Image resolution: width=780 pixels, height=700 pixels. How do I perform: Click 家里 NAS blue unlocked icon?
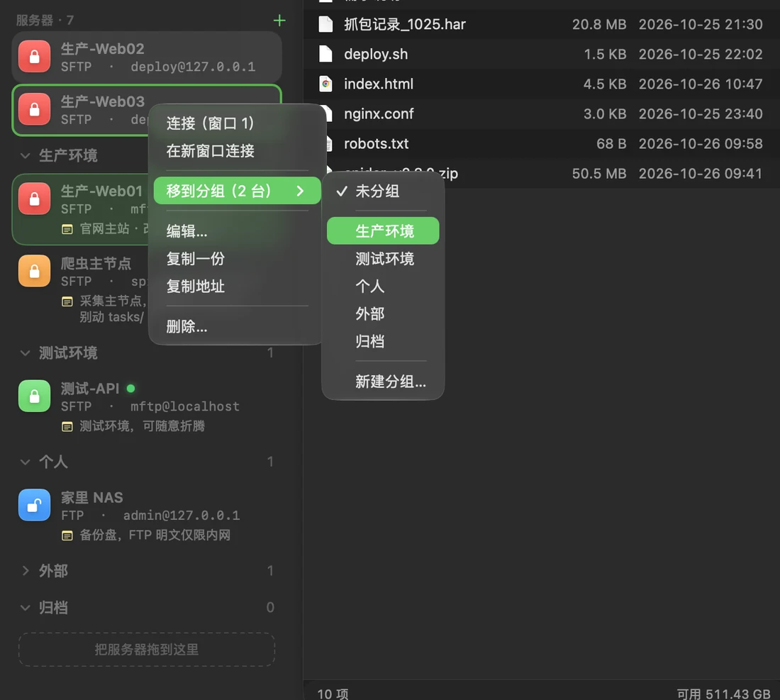pos(34,505)
